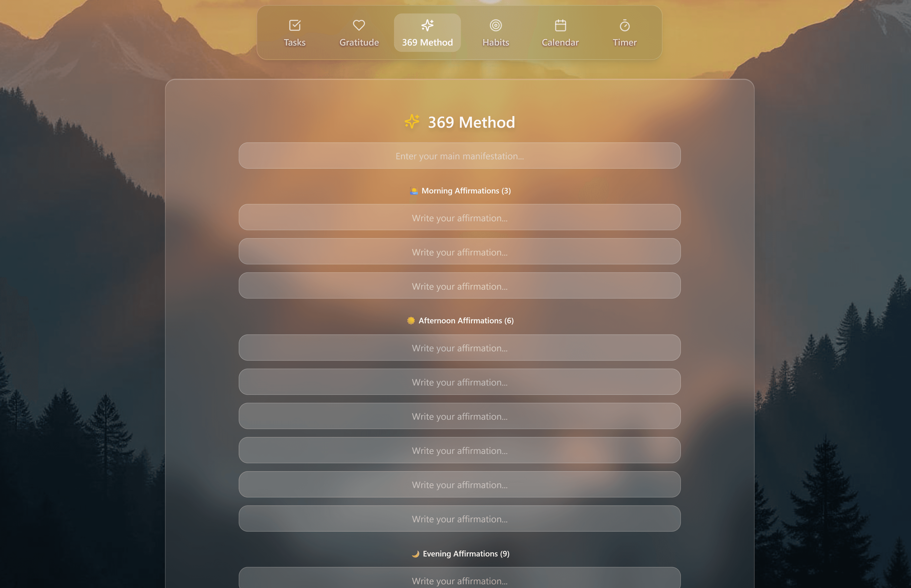Click the Afternoon Affirmations (6) heading

466,321
